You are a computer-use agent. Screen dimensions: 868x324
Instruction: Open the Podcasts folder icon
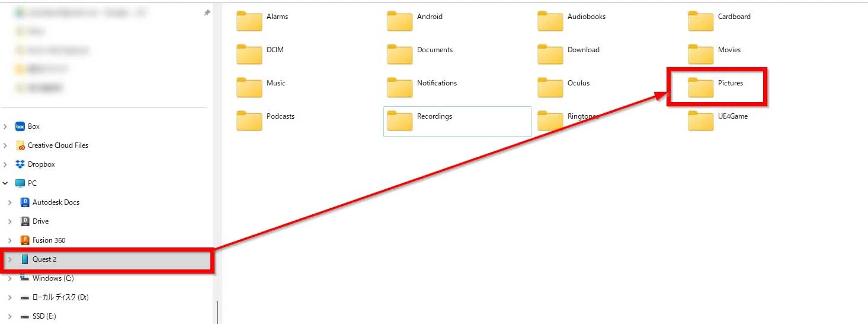click(249, 121)
